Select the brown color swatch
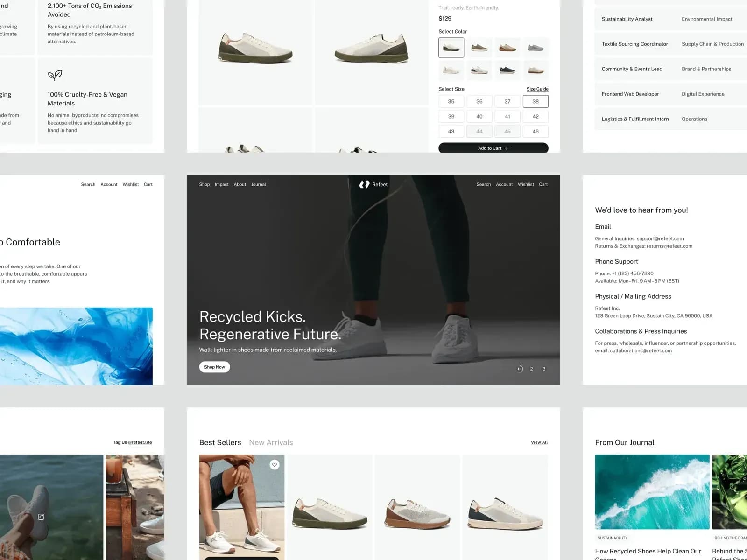This screenshot has width=747, height=560. 507,47
